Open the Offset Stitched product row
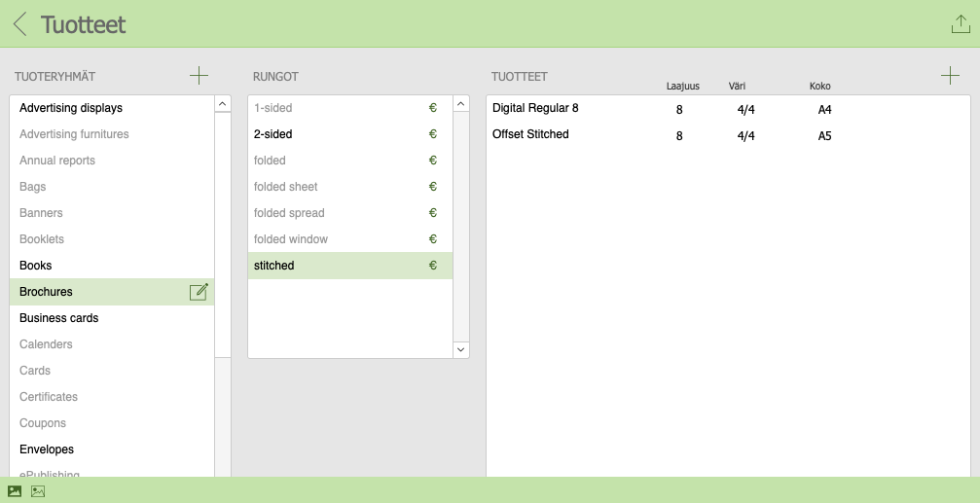This screenshot has height=503, width=980. [530, 134]
